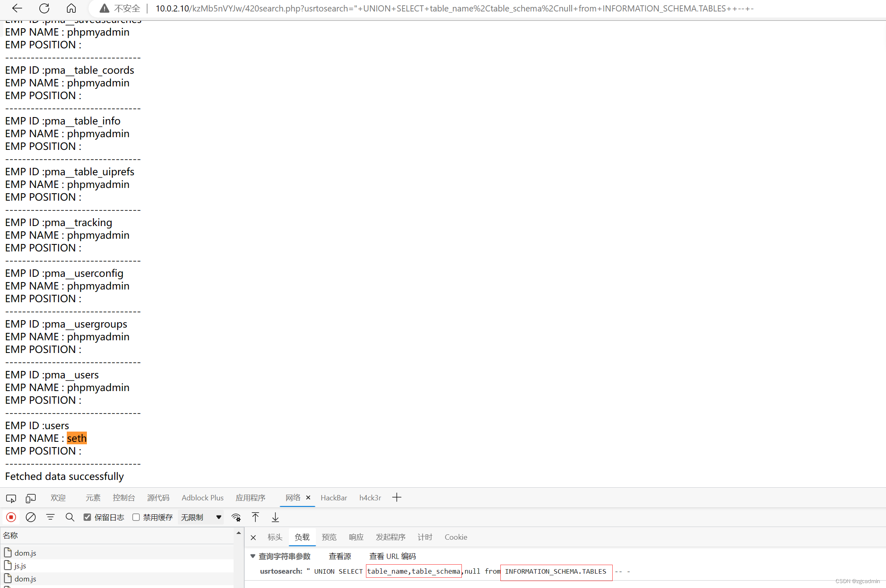Click the text 'EMP ID :pma__users'
This screenshot has width=886, height=588.
(x=52, y=375)
